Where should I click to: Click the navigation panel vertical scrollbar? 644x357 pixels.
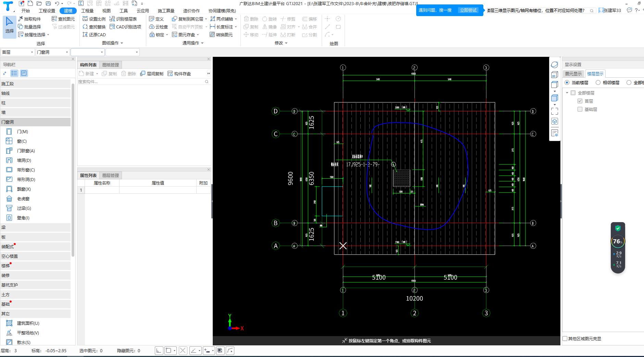tap(73, 169)
